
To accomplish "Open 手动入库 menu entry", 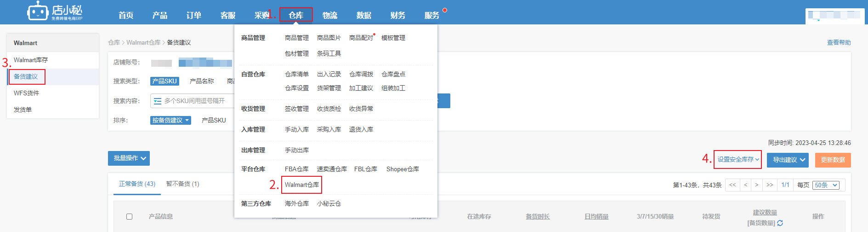I will pos(296,129).
